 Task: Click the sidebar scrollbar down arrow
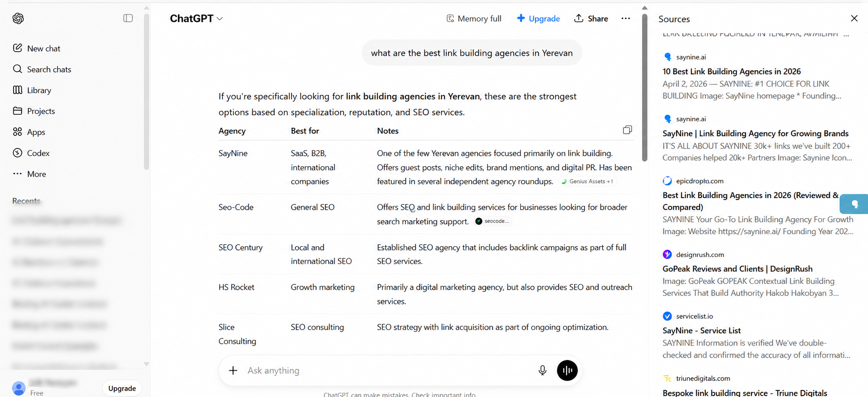(x=146, y=364)
